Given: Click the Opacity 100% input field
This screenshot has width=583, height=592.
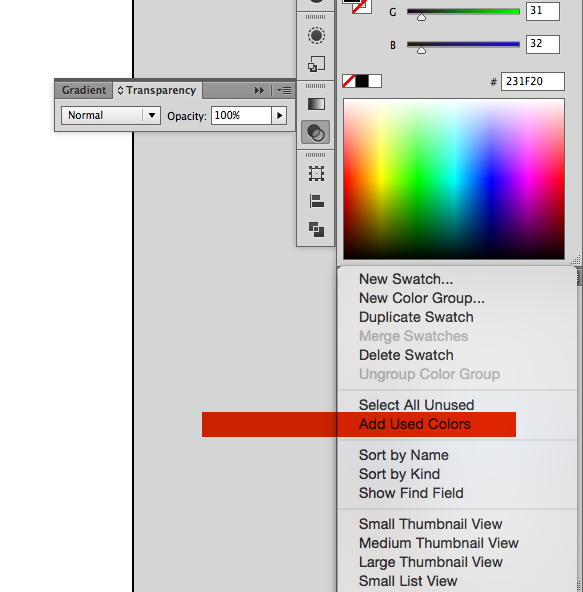Looking at the screenshot, I should point(241,115).
